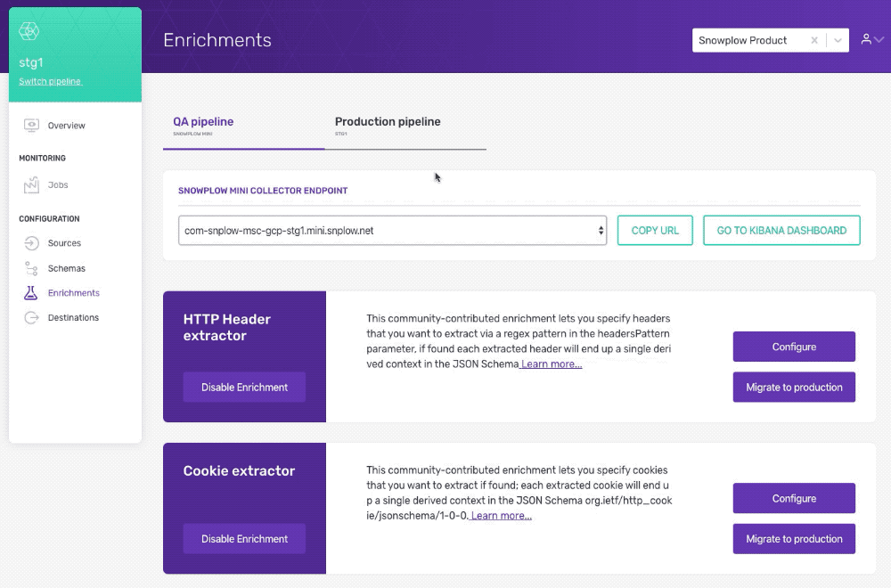
Task: Follow the Switch pipeline link
Action: (x=50, y=81)
